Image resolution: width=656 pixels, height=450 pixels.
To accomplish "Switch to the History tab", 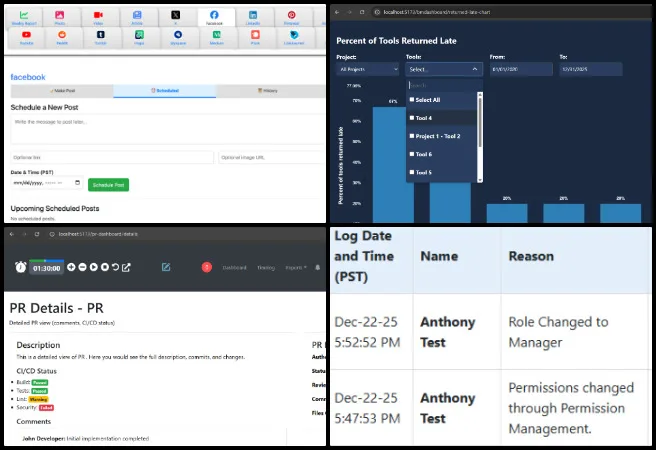I will (x=270, y=91).
